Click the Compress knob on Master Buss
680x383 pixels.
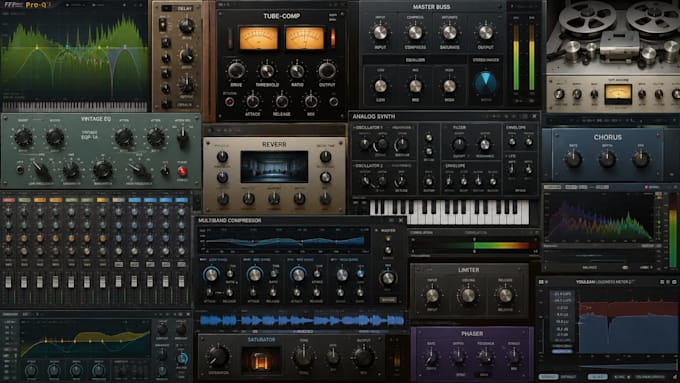coord(415,33)
